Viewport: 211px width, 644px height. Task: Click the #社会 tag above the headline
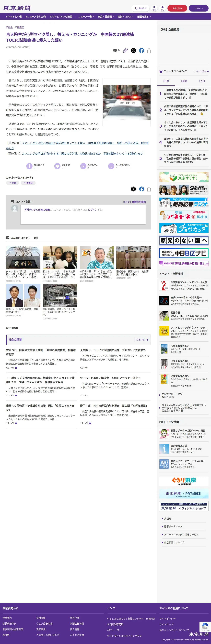(9, 27)
